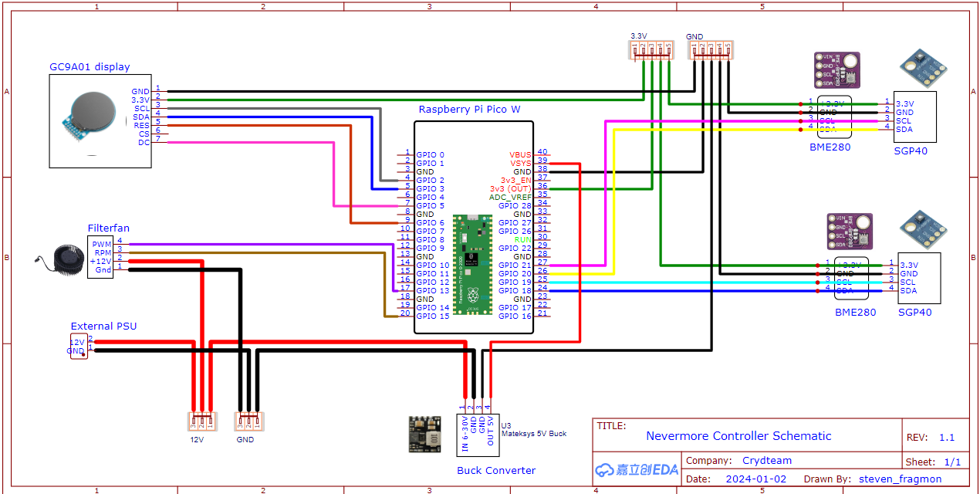Click the 3.3V five-pin header connector

click(652, 50)
